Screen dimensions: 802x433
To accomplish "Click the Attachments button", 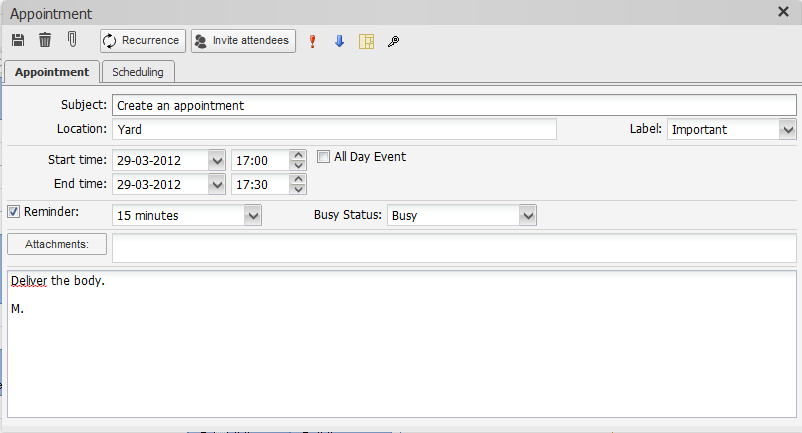I will tap(57, 244).
